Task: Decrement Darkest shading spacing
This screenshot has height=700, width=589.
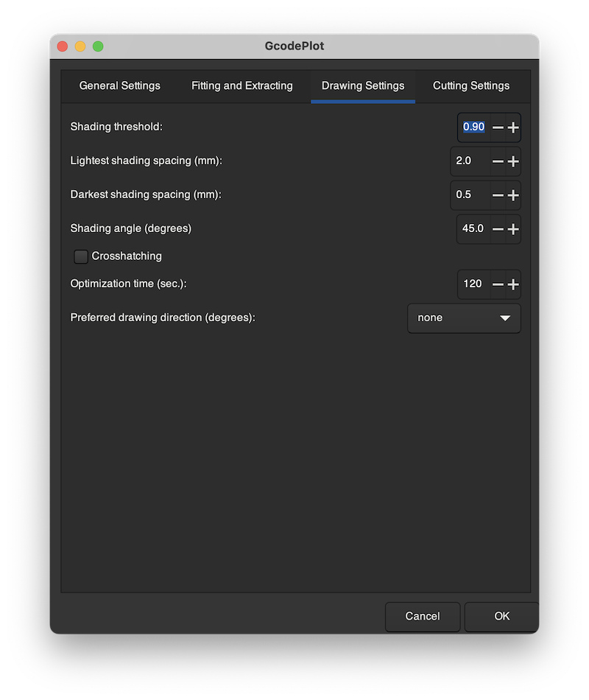Action: [498, 195]
